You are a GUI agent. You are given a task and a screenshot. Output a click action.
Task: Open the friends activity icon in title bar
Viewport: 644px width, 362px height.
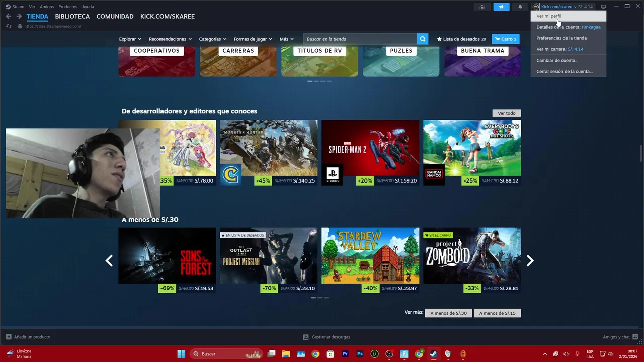pos(482,7)
